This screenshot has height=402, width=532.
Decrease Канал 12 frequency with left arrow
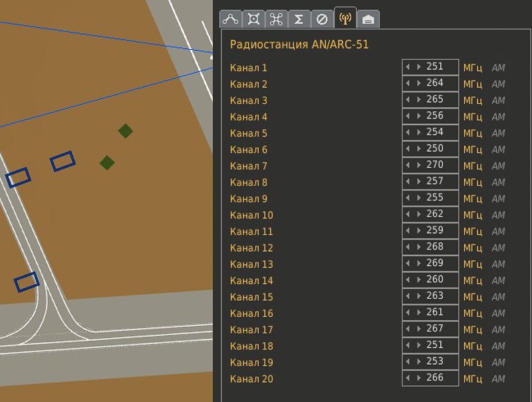pos(408,248)
